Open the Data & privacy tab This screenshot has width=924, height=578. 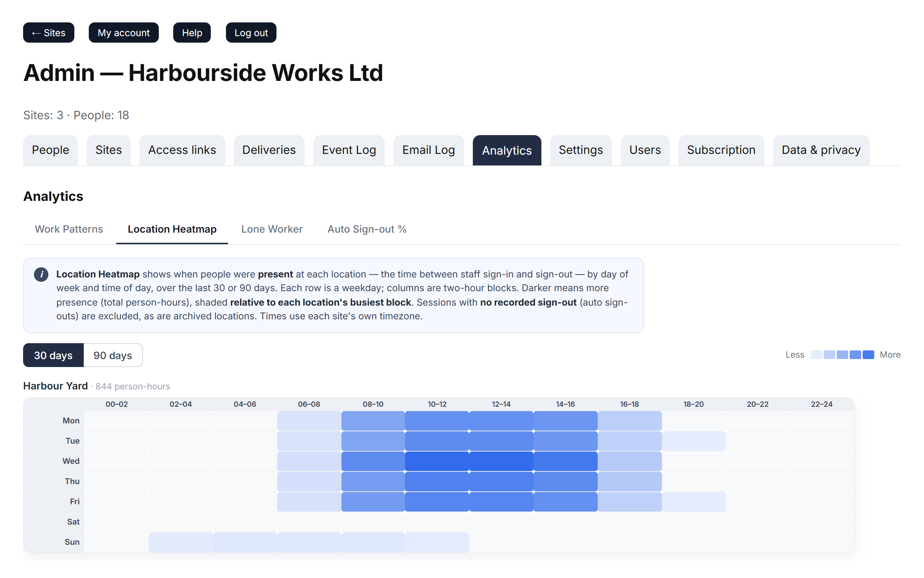[x=821, y=150]
